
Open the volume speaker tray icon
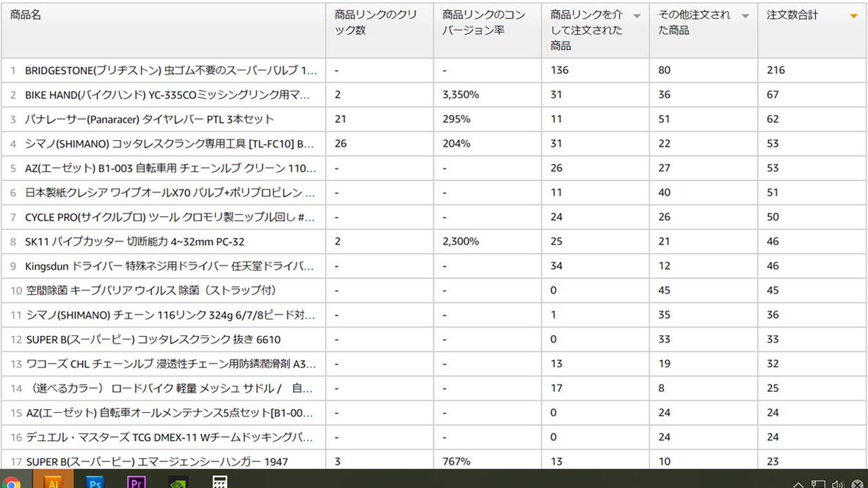[x=838, y=484]
